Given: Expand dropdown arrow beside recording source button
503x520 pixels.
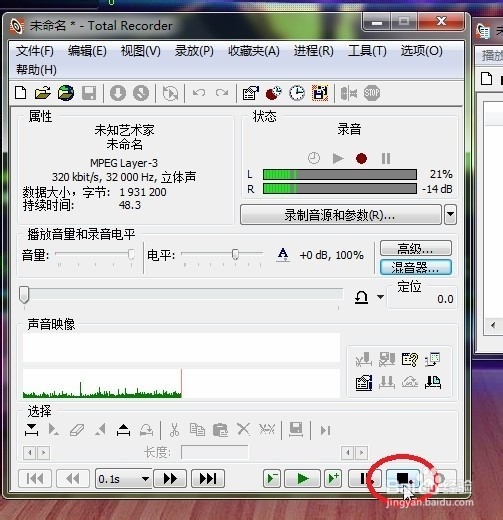Looking at the screenshot, I should pyautogui.click(x=450, y=215).
